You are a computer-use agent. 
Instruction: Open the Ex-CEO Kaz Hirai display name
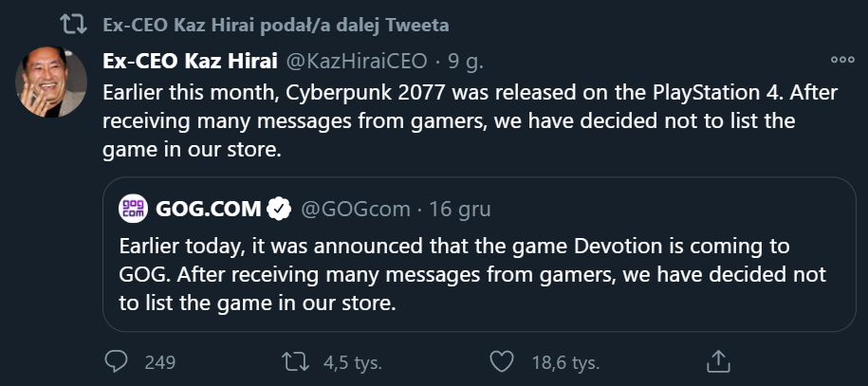[190, 62]
